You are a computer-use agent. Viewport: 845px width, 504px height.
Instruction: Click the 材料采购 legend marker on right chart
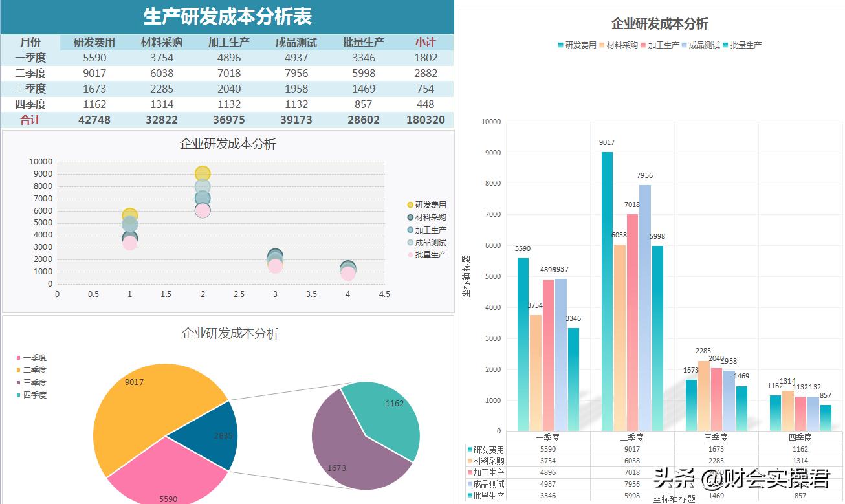tap(601, 45)
